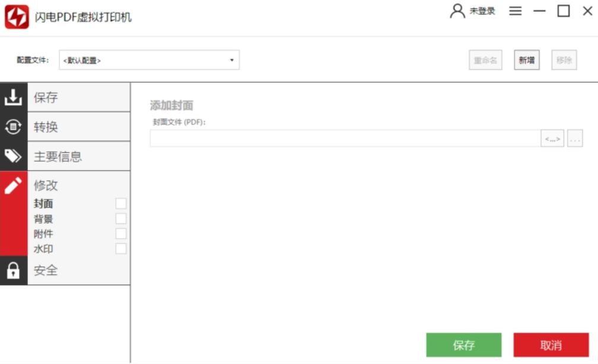598x364 pixels.
Task: Click the ... browse file button
Action: coord(575,138)
